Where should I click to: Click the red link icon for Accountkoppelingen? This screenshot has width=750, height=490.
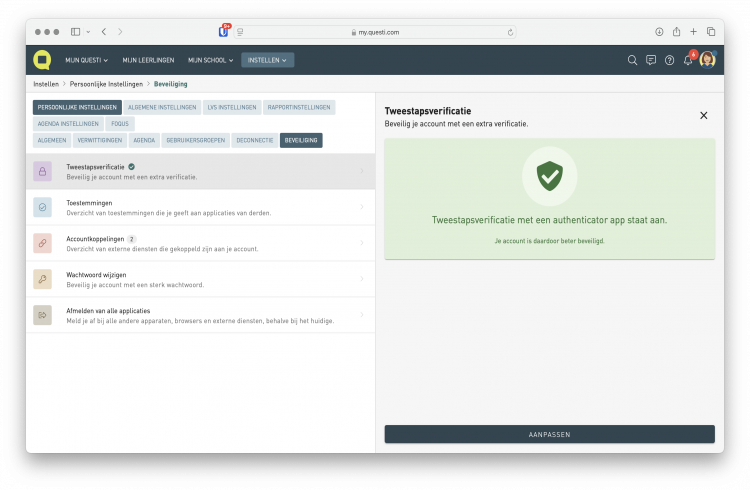[43, 243]
